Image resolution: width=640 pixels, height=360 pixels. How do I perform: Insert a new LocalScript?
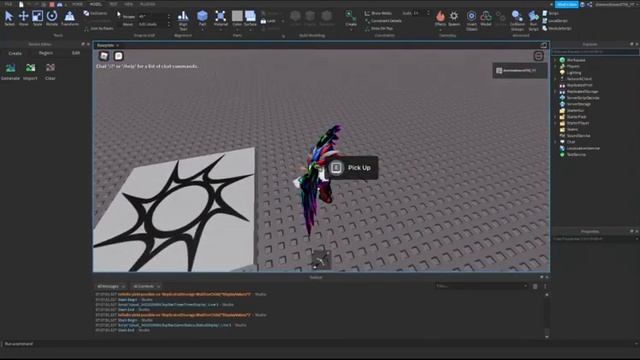555,20
